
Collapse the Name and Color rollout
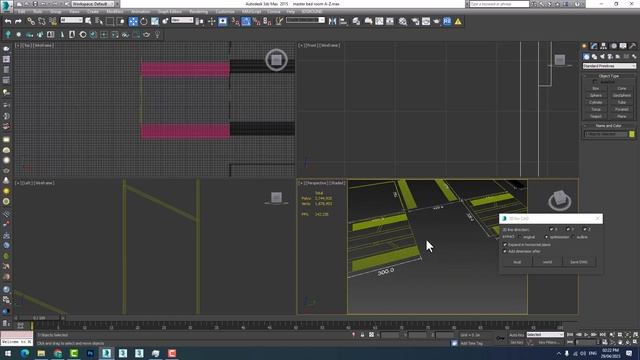click(x=609, y=126)
